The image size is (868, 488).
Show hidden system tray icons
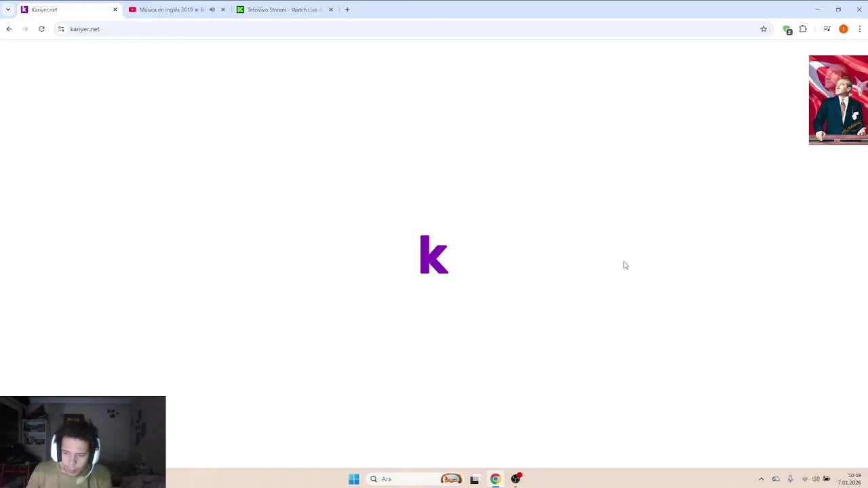pos(761,479)
